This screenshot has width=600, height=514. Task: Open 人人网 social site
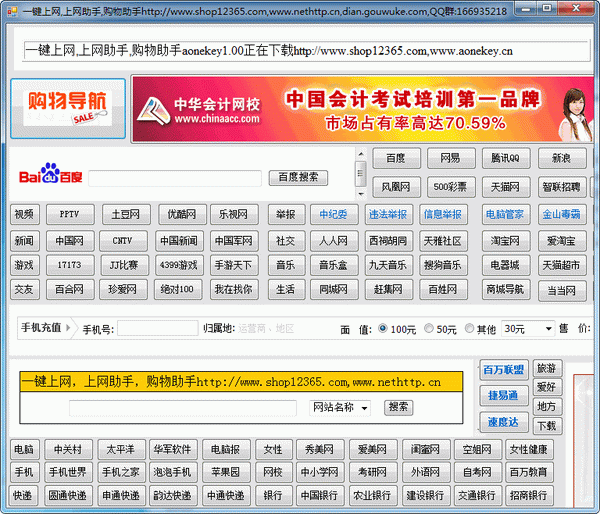tap(334, 241)
